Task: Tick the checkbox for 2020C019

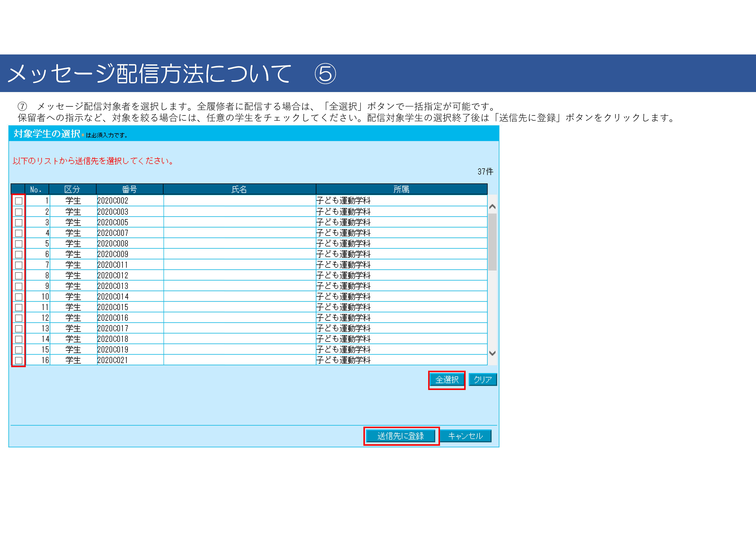Action: 19,350
